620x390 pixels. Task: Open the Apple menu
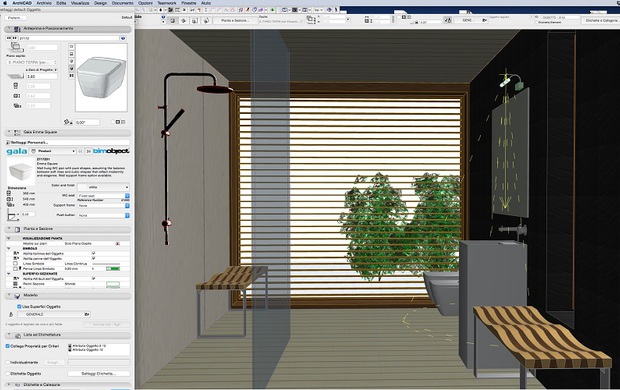5,3
